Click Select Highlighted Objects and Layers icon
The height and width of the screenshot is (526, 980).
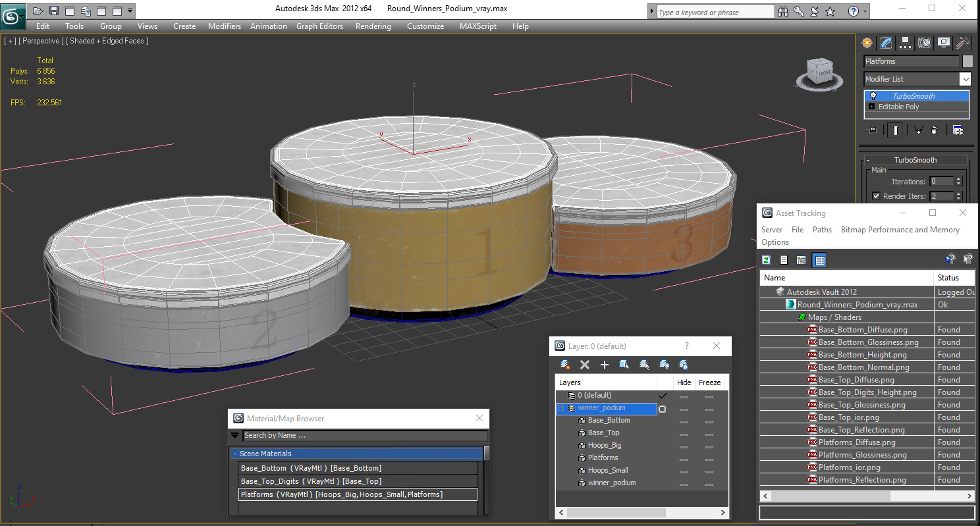624,365
